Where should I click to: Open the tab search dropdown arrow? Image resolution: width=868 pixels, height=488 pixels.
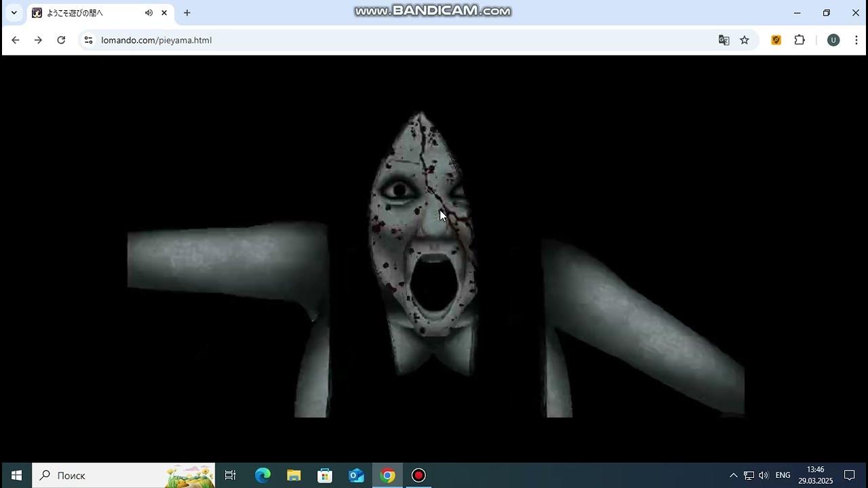14,13
